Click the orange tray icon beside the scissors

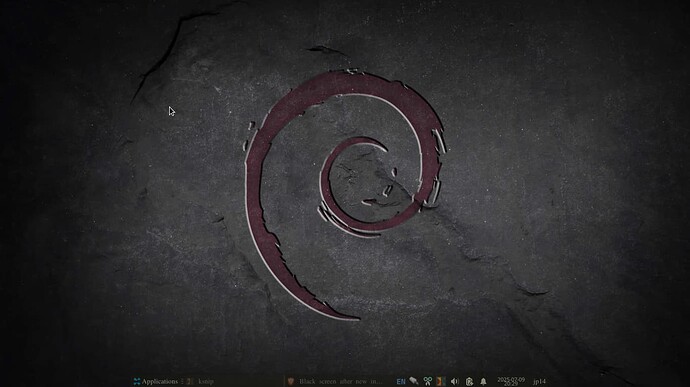pyautogui.click(x=441, y=381)
